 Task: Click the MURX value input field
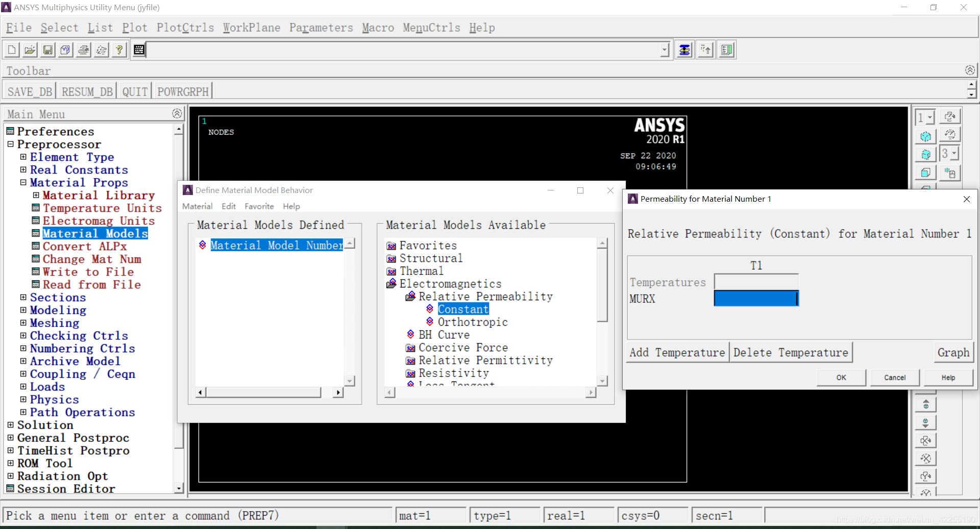pos(755,299)
